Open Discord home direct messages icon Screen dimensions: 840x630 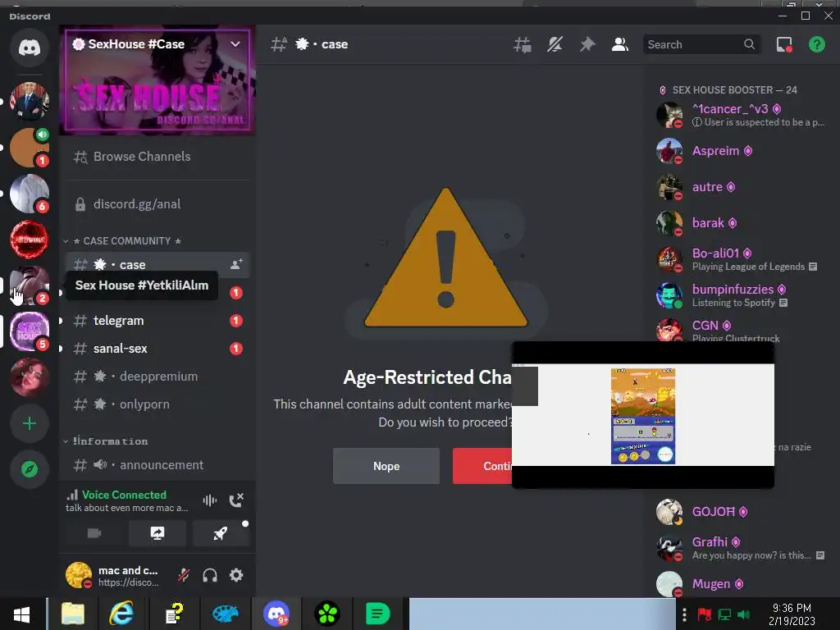tap(30, 48)
